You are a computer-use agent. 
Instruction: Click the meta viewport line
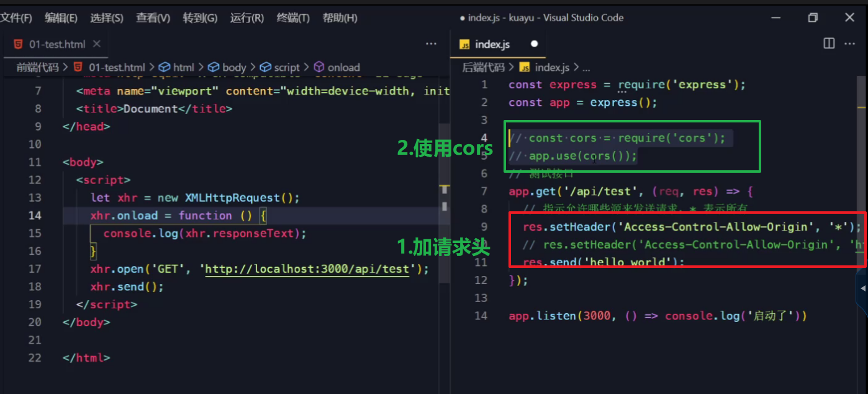coord(263,91)
